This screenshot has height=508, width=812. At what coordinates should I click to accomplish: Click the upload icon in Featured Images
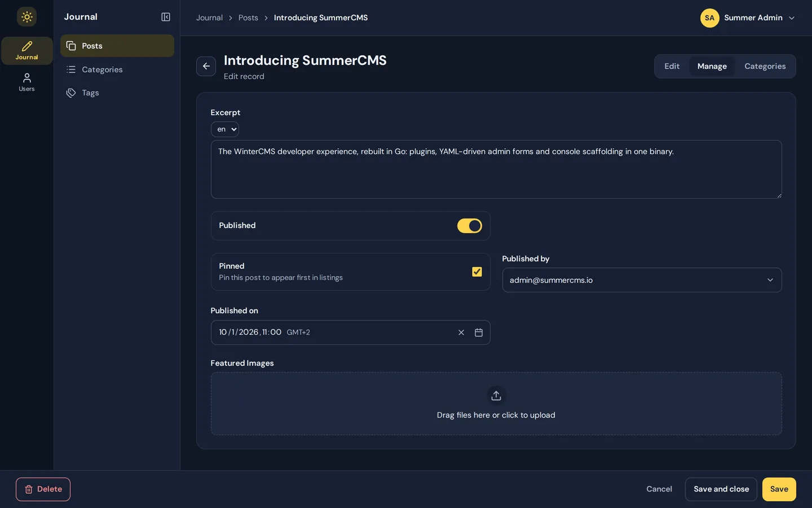pyautogui.click(x=496, y=396)
